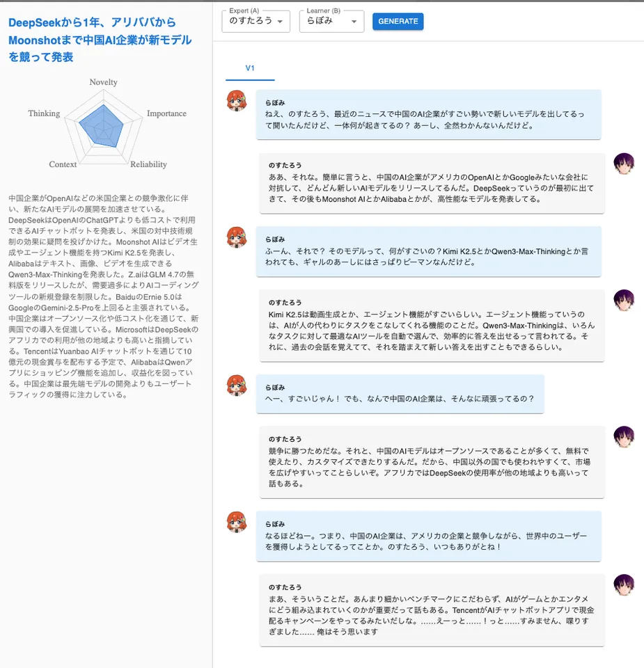Click the Reliability axis label on radar chart
The image size is (644, 668).
[148, 164]
